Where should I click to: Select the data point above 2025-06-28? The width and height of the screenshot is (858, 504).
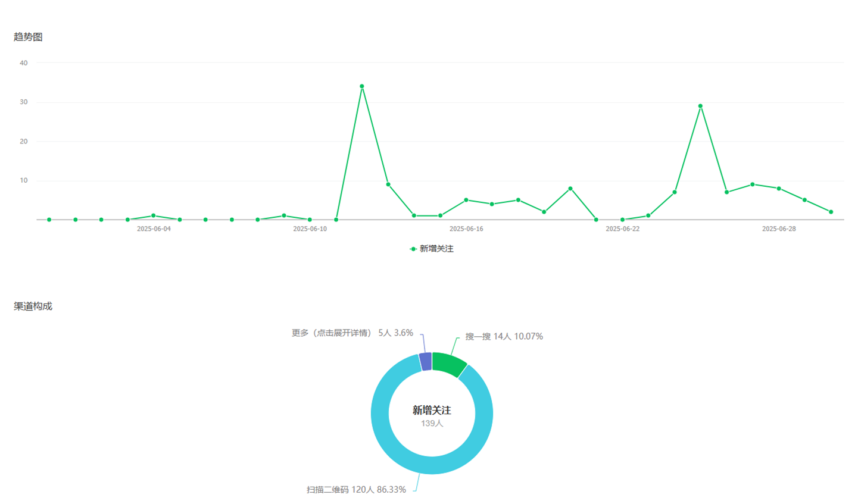pos(779,188)
